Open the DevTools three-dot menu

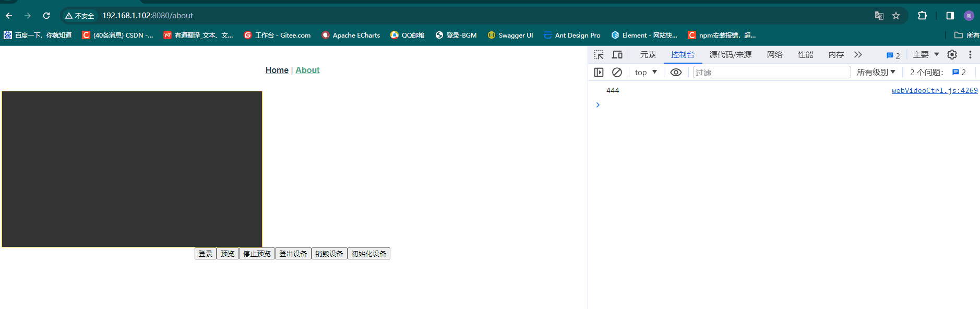[970, 55]
